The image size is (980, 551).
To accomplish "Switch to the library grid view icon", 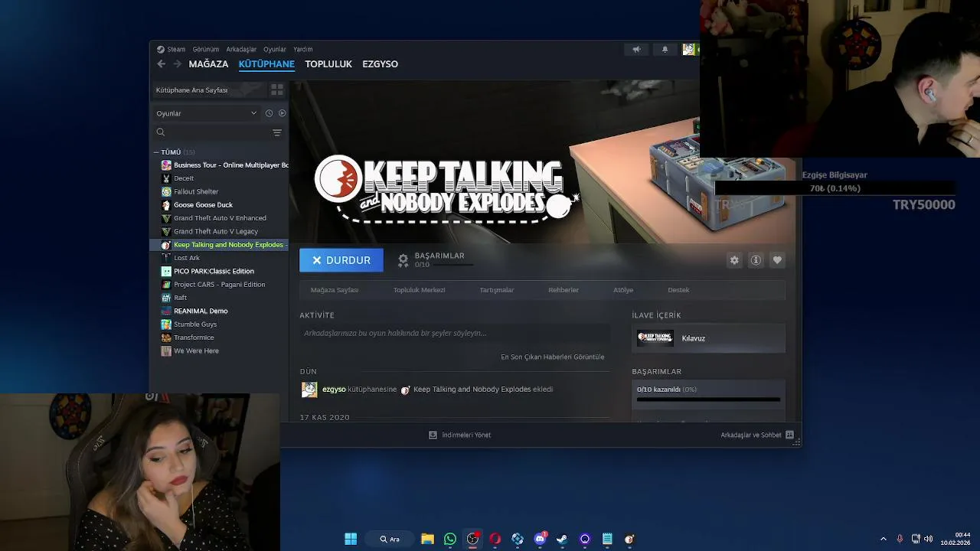I will point(277,90).
